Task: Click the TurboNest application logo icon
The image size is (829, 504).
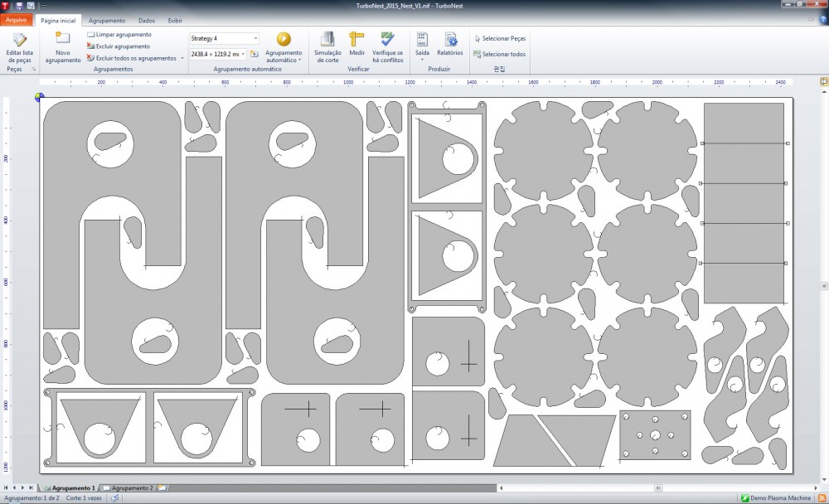Action: tap(5, 6)
